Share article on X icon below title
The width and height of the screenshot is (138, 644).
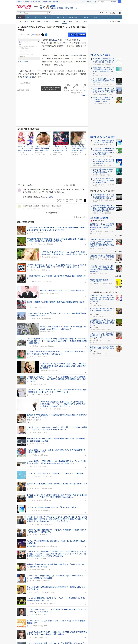(x=43, y=35)
